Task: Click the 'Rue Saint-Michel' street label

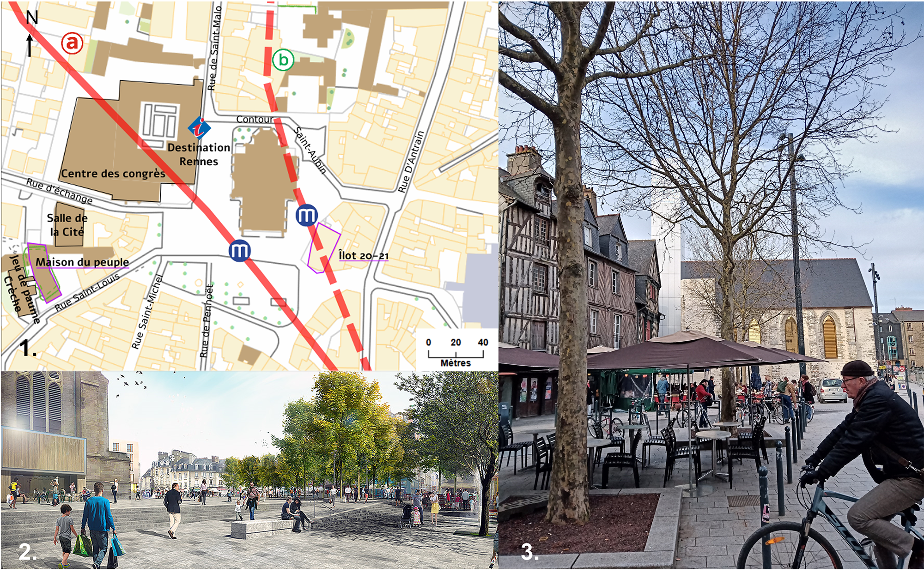Action: pyautogui.click(x=147, y=312)
